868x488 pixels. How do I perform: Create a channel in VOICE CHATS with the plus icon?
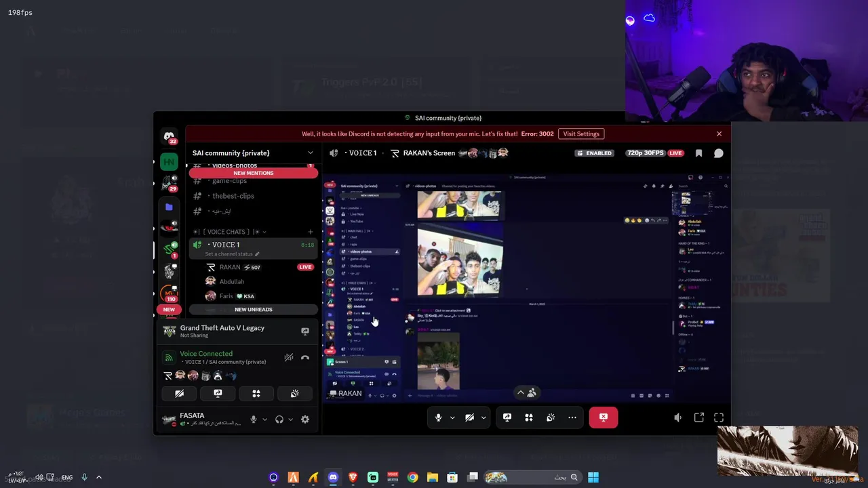311,232
